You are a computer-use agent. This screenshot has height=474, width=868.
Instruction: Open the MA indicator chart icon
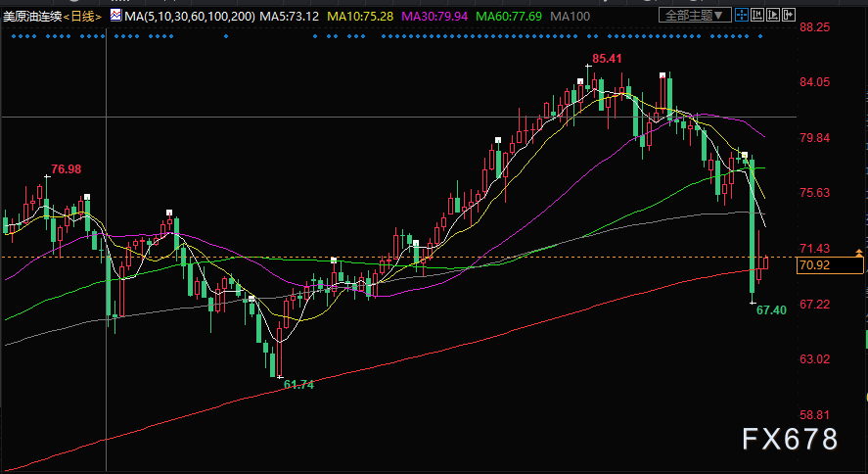click(x=115, y=16)
